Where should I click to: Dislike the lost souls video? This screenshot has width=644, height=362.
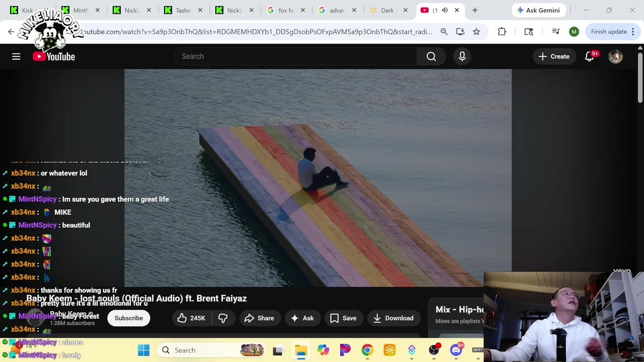(x=223, y=318)
